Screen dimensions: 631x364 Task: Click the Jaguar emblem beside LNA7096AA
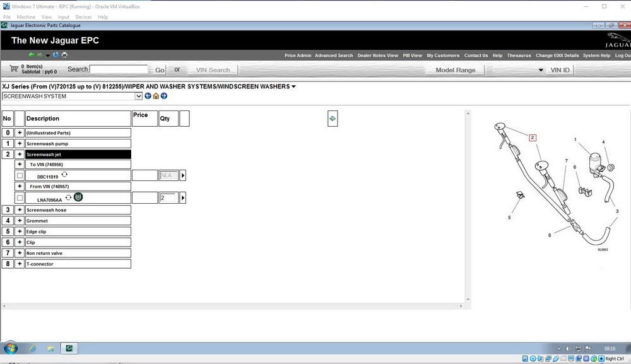click(x=78, y=197)
